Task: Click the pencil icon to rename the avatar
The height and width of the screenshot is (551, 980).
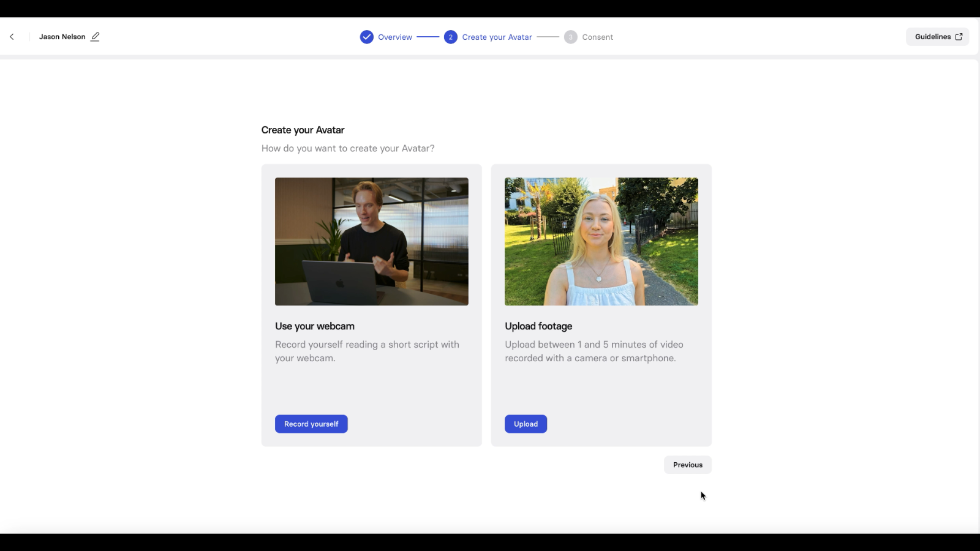Action: 95,37
